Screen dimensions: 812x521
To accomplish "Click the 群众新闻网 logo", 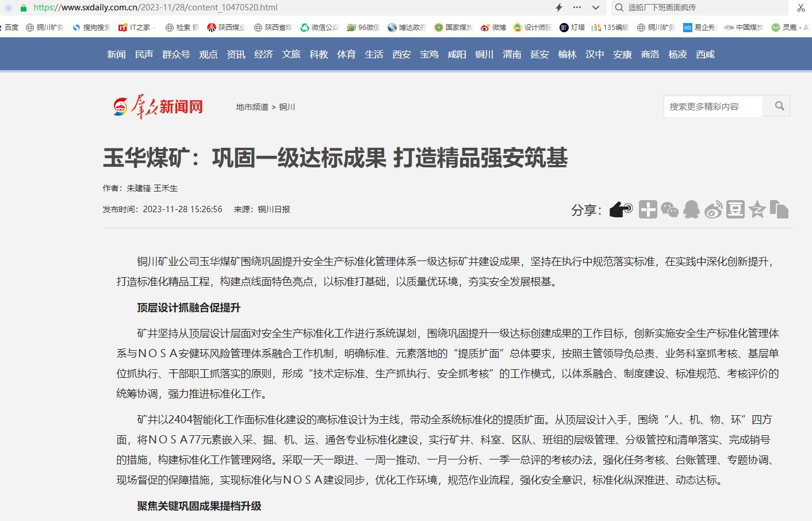I will pyautogui.click(x=158, y=107).
